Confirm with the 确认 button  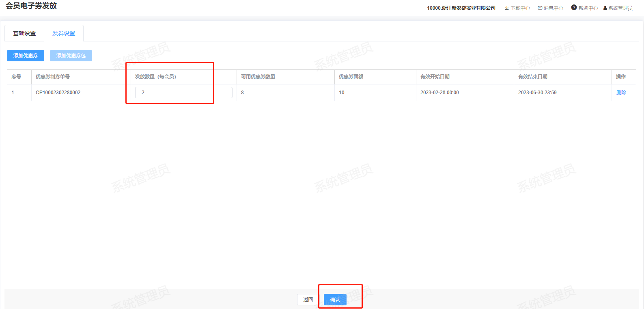(x=335, y=300)
